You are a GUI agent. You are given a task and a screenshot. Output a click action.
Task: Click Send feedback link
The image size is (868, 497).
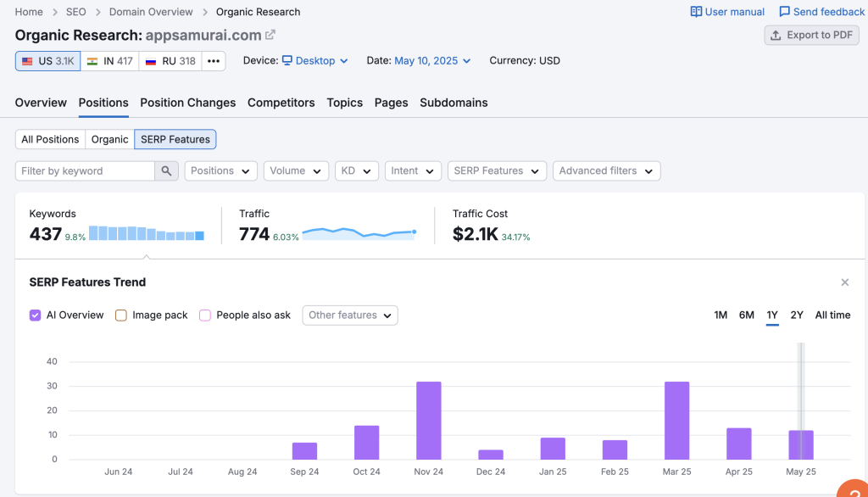(821, 12)
